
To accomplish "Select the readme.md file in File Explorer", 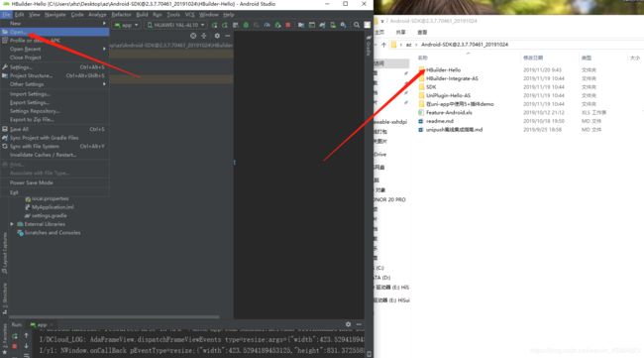I will point(440,121).
